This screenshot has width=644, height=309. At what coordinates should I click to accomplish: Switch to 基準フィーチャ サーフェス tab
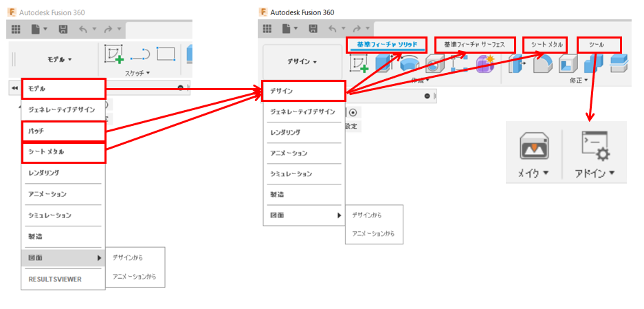474,45
